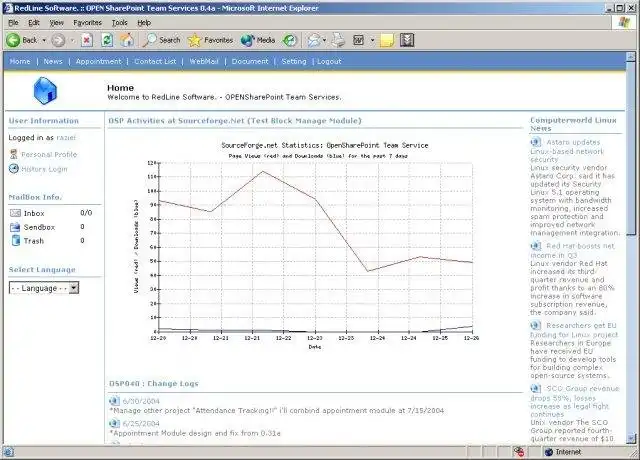Click the History Login clock icon

(x=14, y=168)
